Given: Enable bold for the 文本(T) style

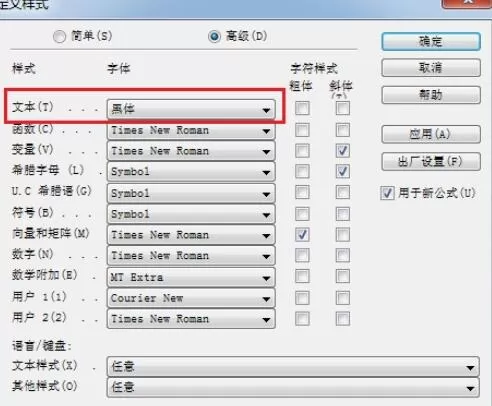Looking at the screenshot, I should point(302,108).
